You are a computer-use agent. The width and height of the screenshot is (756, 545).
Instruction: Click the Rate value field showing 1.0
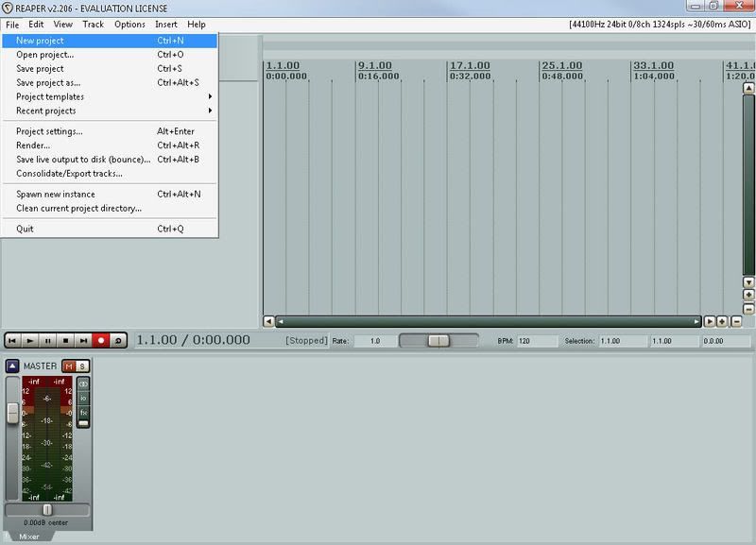pyautogui.click(x=375, y=341)
